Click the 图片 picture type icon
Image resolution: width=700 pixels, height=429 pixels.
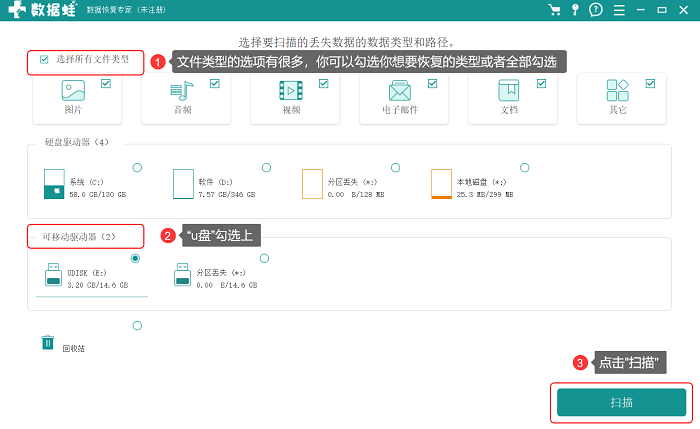pos(73,91)
